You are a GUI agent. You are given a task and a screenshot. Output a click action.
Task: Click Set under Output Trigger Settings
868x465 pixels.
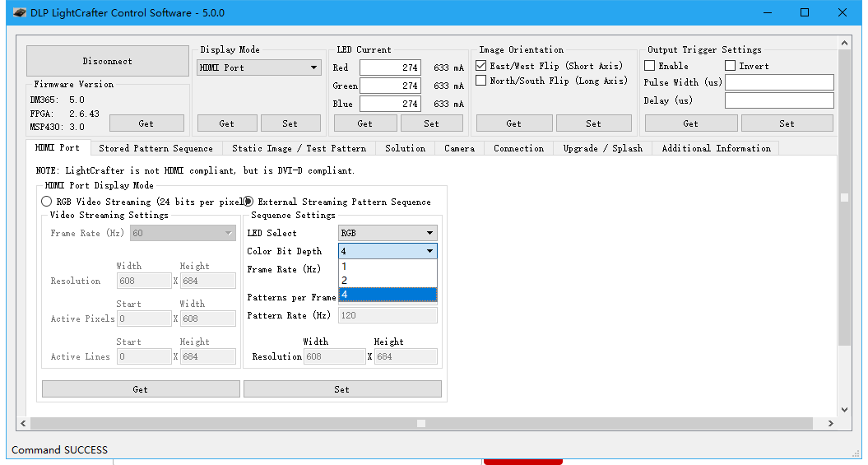click(x=787, y=123)
